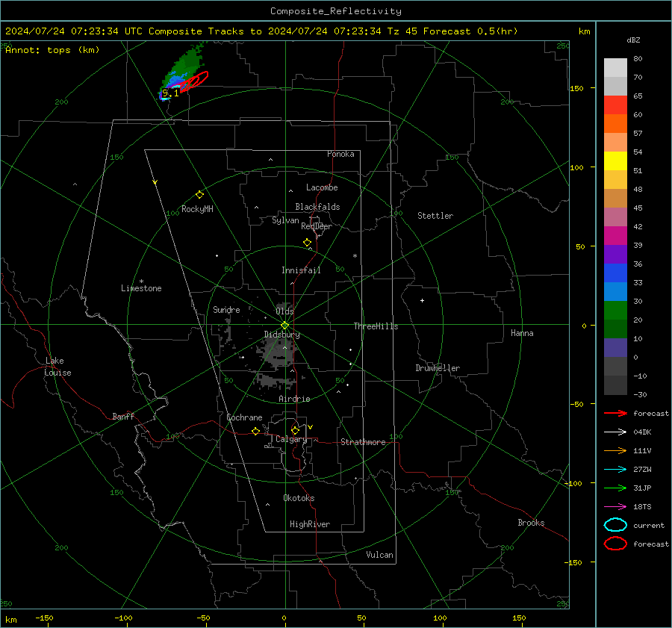Pick the red swatch below the 65 dBZ label
672x628 pixels.
tap(615, 105)
